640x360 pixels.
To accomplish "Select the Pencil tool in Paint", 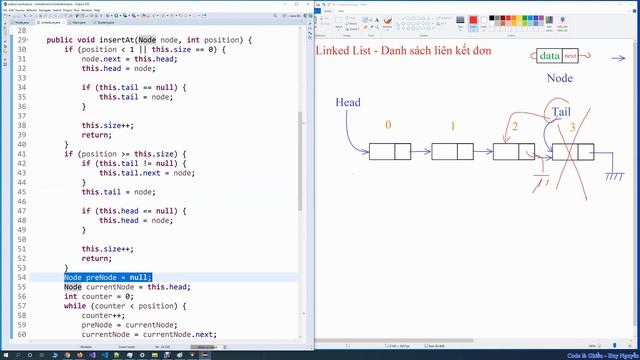I will (x=365, y=19).
